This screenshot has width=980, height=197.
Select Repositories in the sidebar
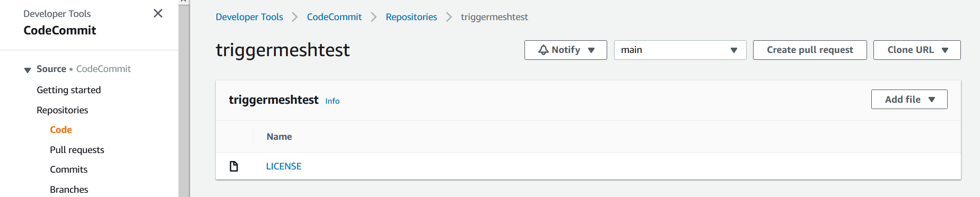[63, 110]
